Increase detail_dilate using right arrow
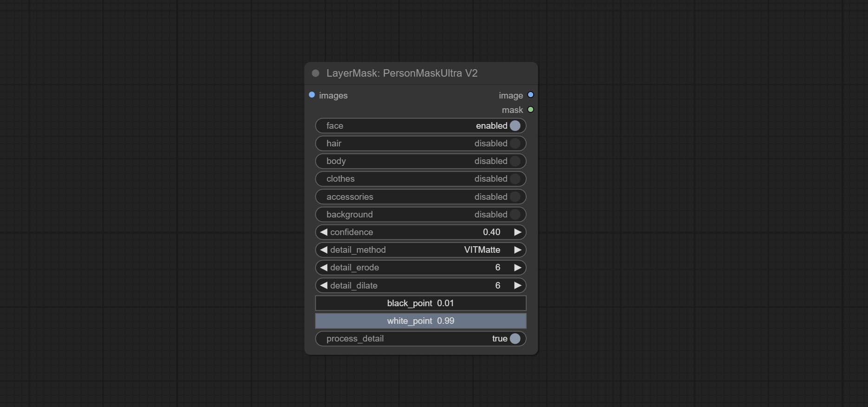868x407 pixels. pyautogui.click(x=517, y=285)
